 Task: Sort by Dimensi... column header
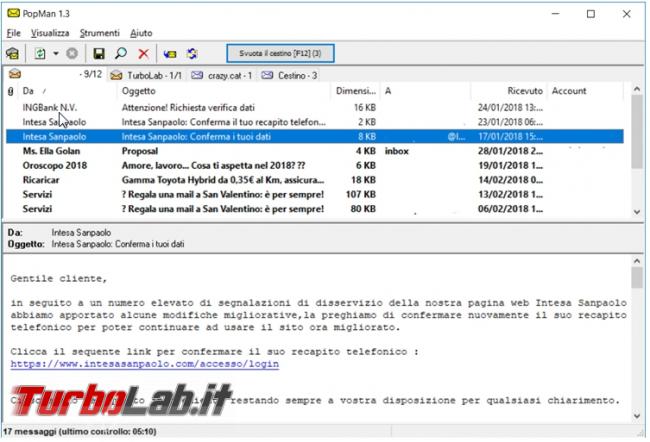[356, 91]
